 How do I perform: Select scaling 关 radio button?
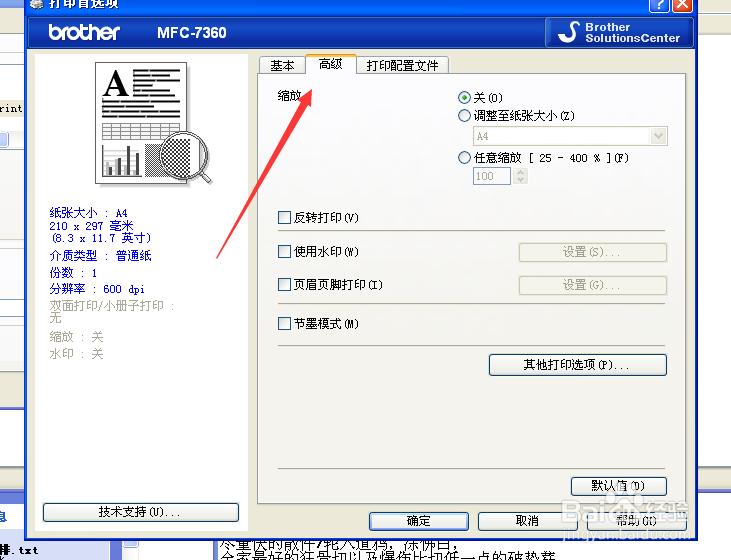464,97
